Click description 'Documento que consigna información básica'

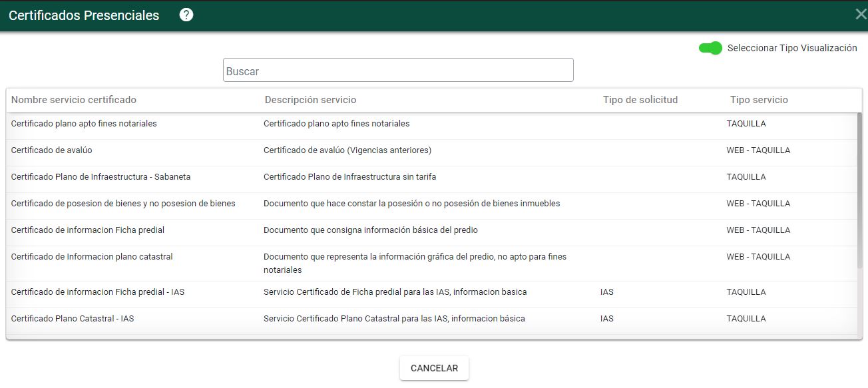tap(371, 230)
